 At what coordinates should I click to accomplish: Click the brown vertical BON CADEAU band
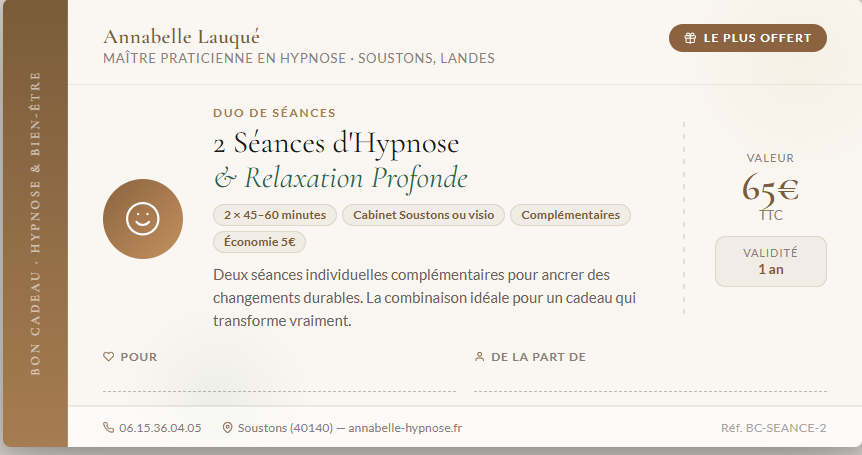point(34,223)
